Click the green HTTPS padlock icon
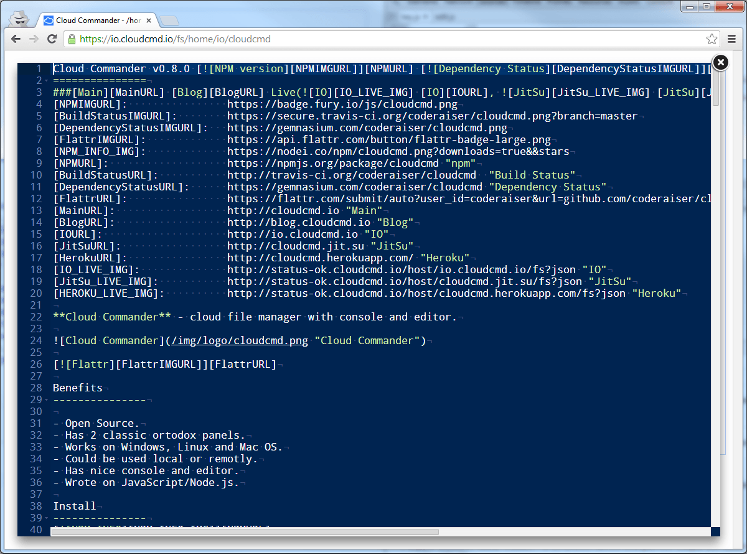747x560 pixels. tap(72, 39)
